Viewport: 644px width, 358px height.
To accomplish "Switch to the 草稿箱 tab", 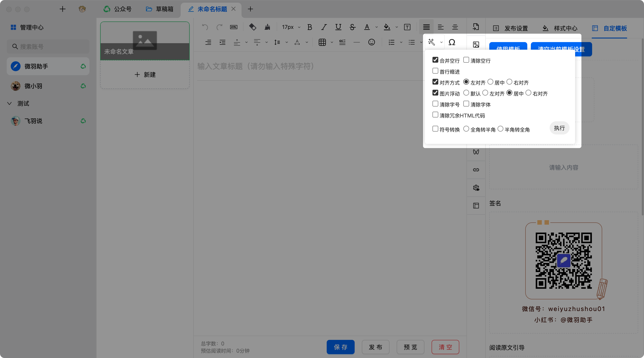I will coord(159,9).
